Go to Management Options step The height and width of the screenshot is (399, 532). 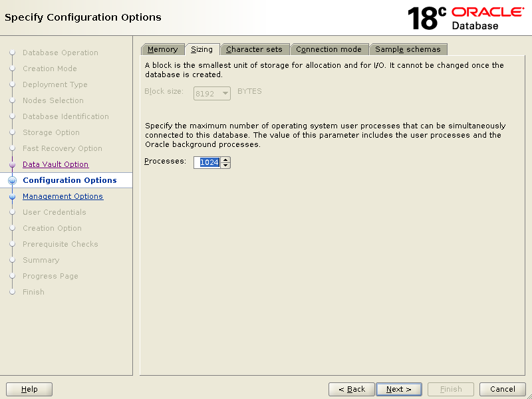tap(63, 196)
